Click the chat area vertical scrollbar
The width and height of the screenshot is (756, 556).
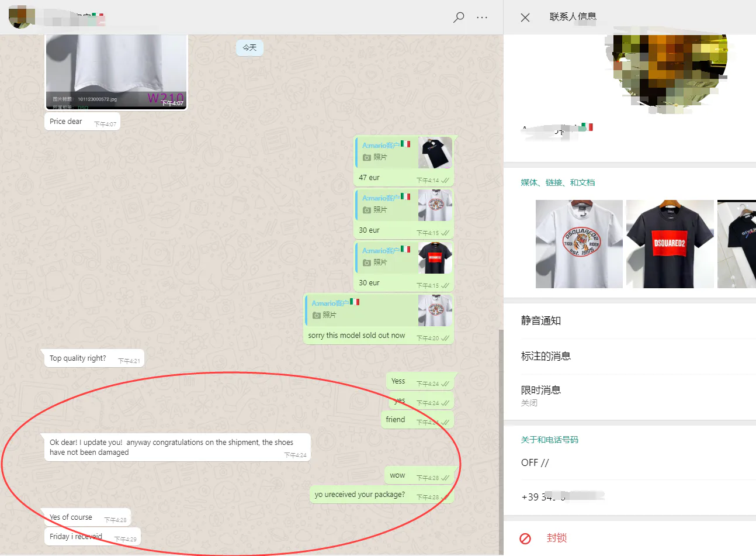point(500,441)
